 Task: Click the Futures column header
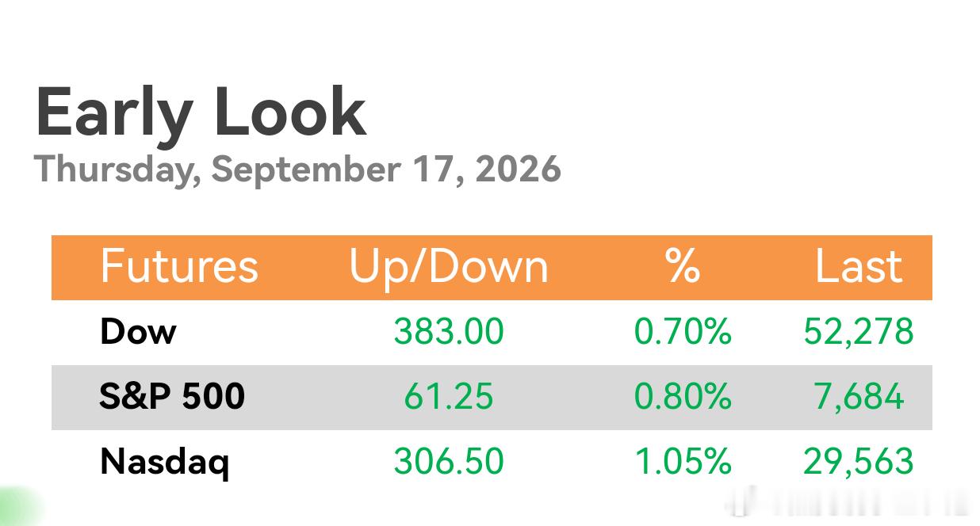coord(179,266)
